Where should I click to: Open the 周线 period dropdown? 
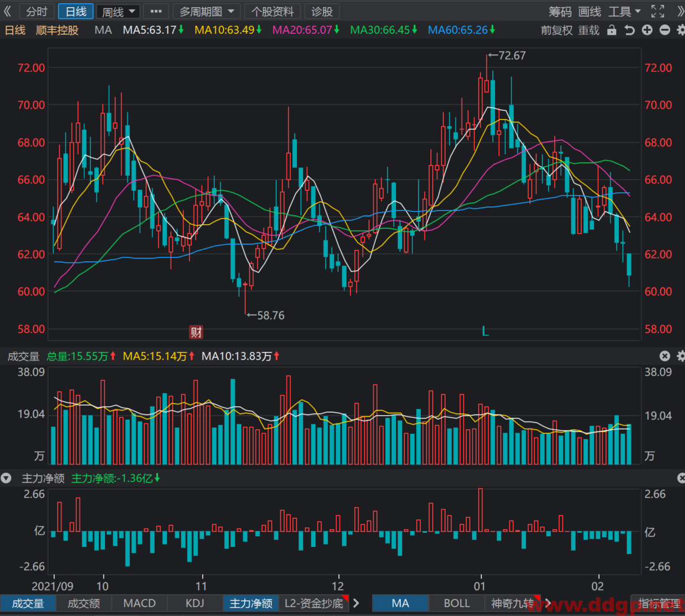click(x=118, y=11)
